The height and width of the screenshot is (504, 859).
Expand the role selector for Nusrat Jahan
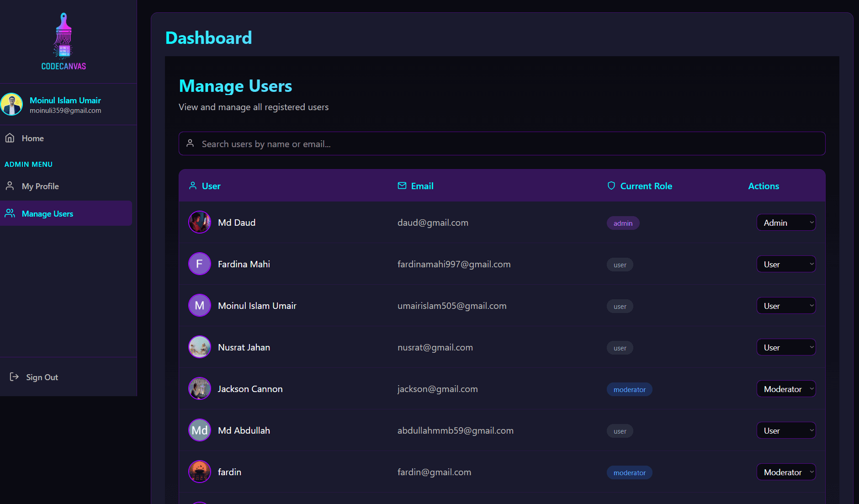pos(786,348)
